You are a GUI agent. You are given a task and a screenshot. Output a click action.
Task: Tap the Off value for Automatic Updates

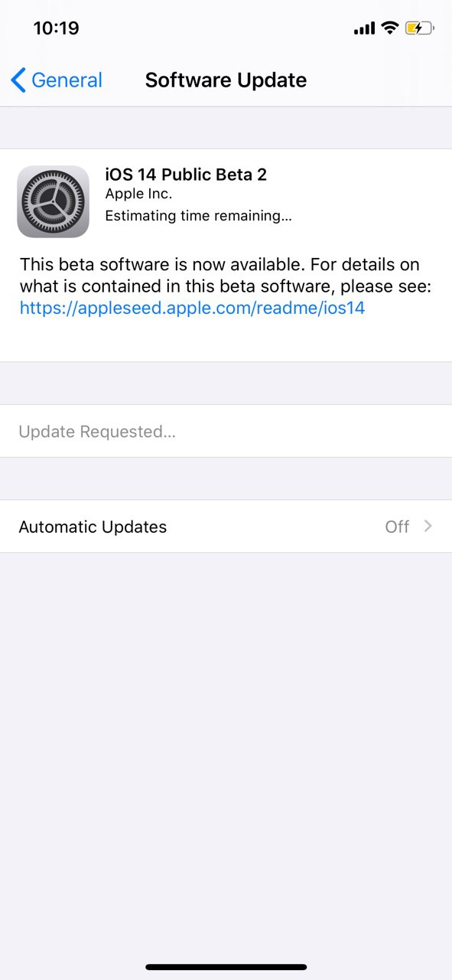point(397,527)
